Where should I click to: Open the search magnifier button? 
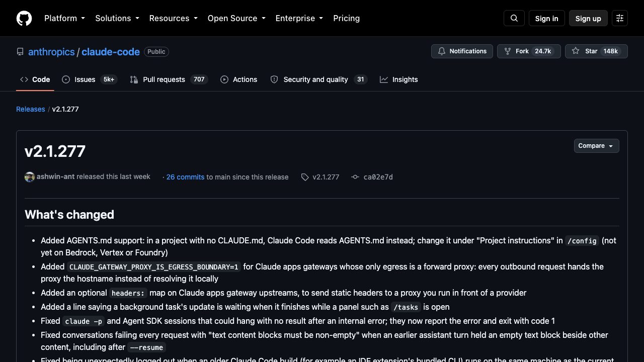click(514, 18)
